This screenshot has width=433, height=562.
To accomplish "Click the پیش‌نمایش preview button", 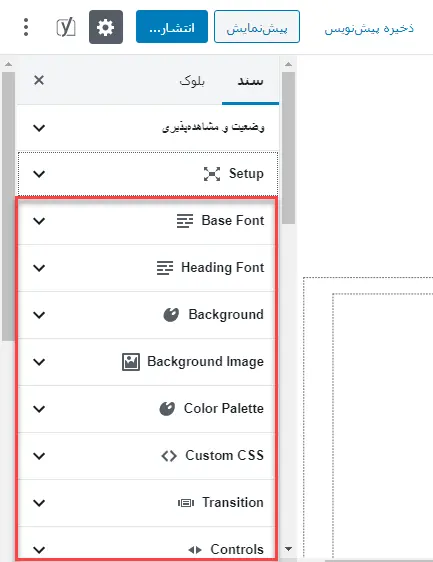I will point(257,27).
